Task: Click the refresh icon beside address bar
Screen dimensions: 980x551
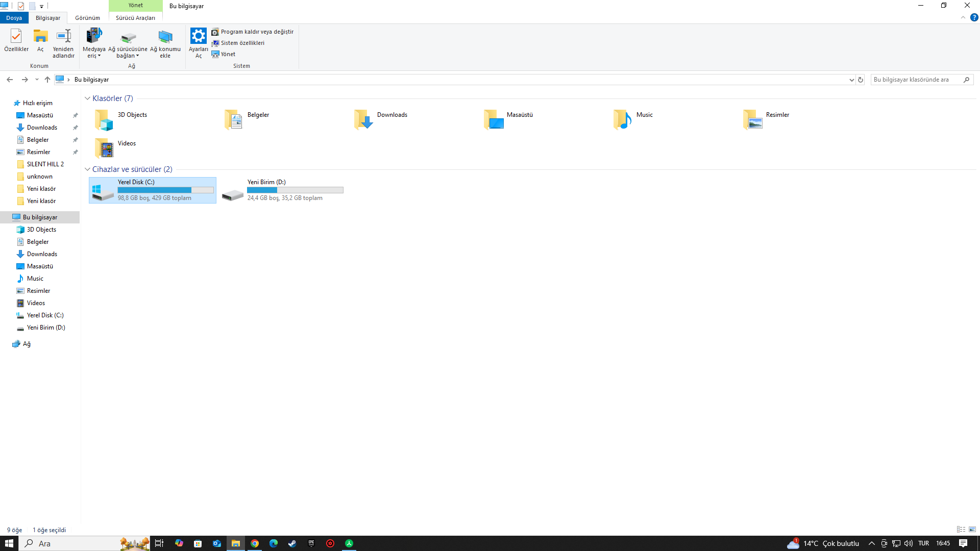Action: point(861,80)
